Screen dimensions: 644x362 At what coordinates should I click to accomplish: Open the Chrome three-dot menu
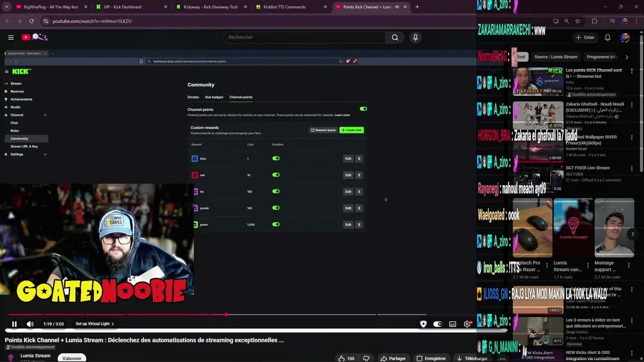636,21
